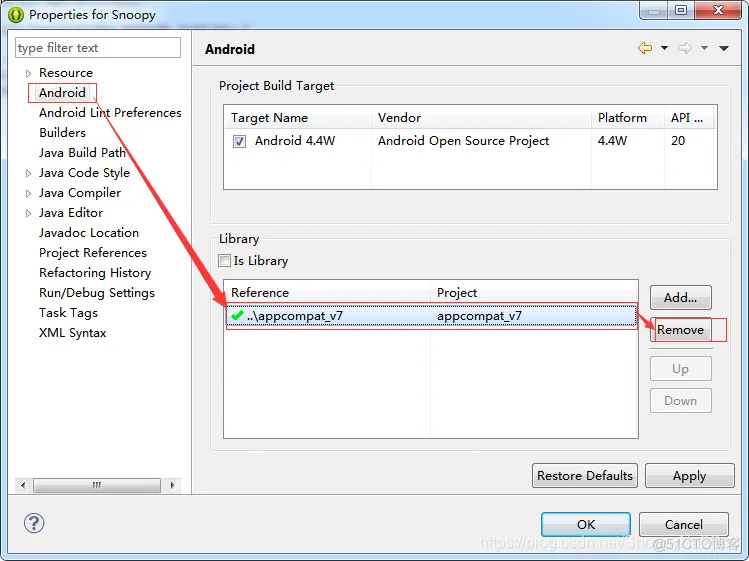Minimize the Properties for Snoopy window

click(654, 11)
